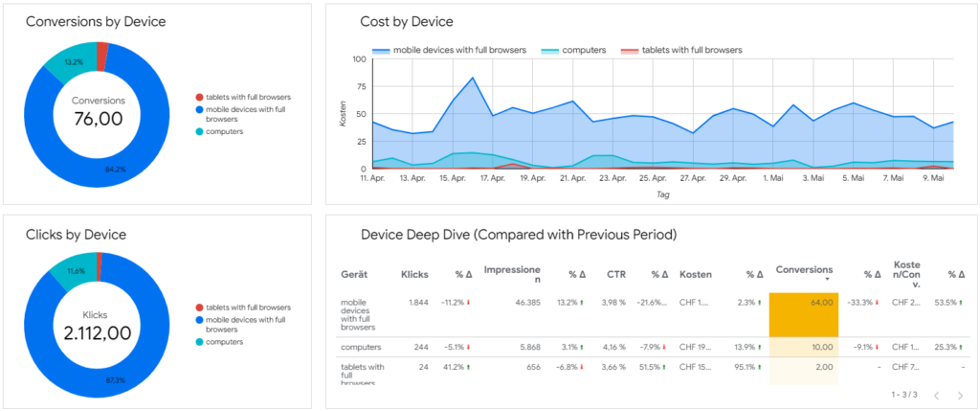Click the Impressionen column header

[512, 274]
